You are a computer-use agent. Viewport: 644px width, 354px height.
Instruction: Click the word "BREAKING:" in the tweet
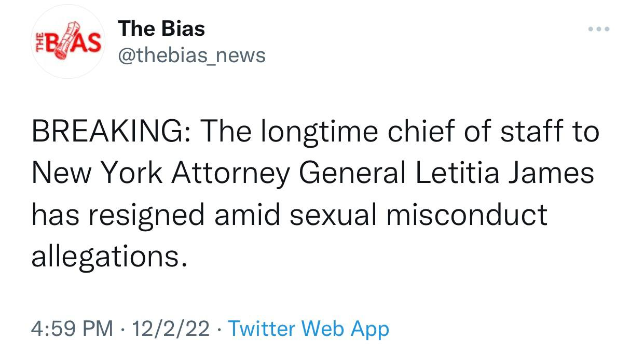coord(110,132)
